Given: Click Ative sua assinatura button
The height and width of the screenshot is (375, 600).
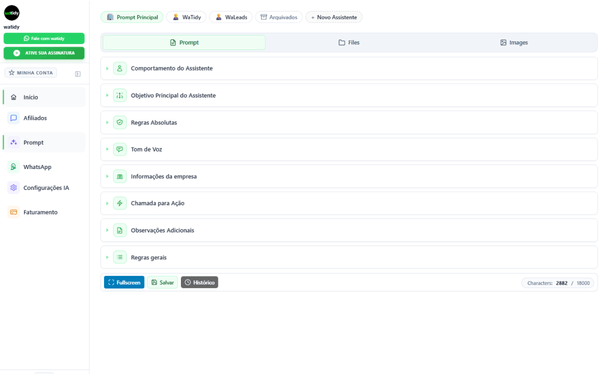Looking at the screenshot, I should tap(44, 53).
